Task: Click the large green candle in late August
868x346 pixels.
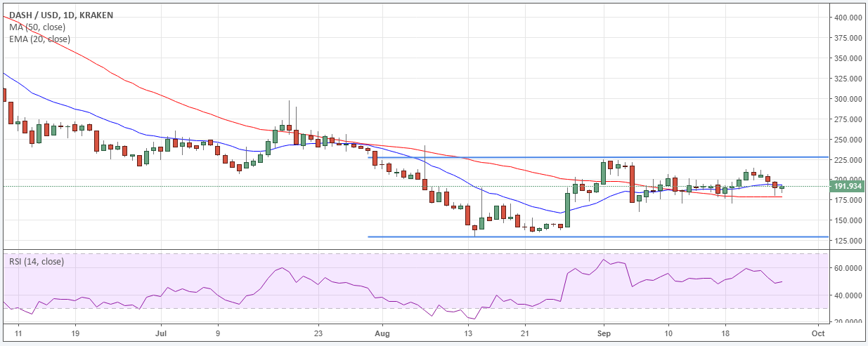Action: [x=567, y=210]
